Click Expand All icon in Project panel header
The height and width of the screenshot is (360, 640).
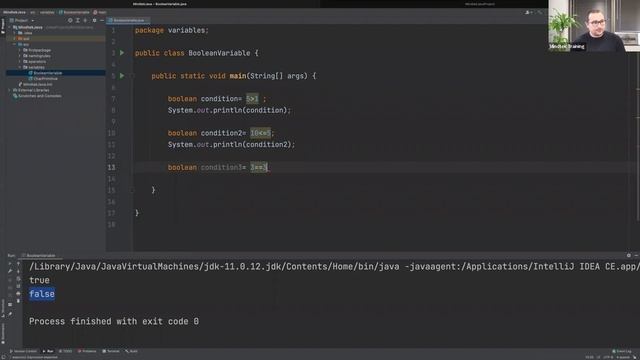(78, 20)
